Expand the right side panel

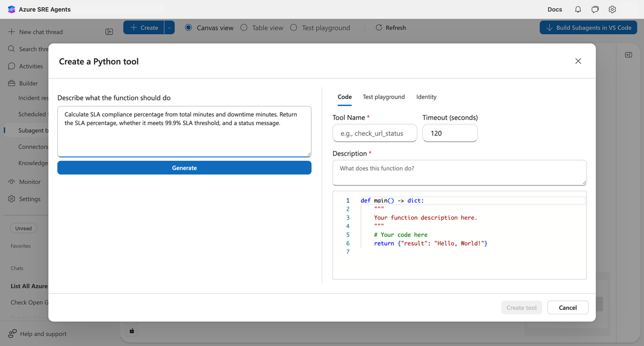[628, 54]
